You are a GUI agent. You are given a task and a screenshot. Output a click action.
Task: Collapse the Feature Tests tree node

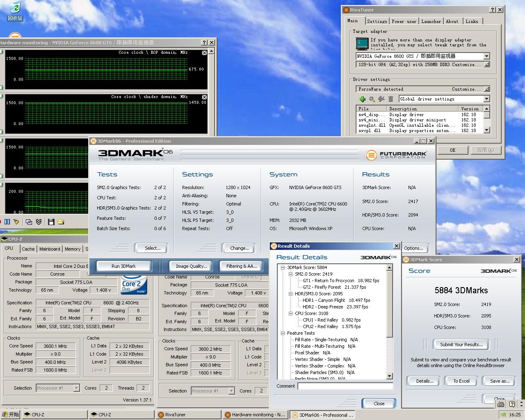[283, 333]
